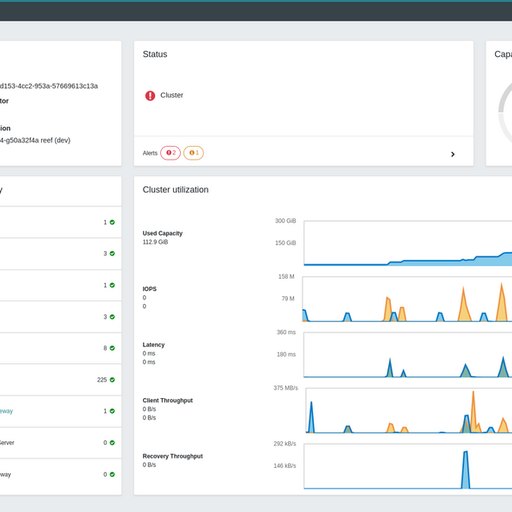The height and width of the screenshot is (512, 512).
Task: Click the red Cluster error status icon
Action: click(x=150, y=96)
